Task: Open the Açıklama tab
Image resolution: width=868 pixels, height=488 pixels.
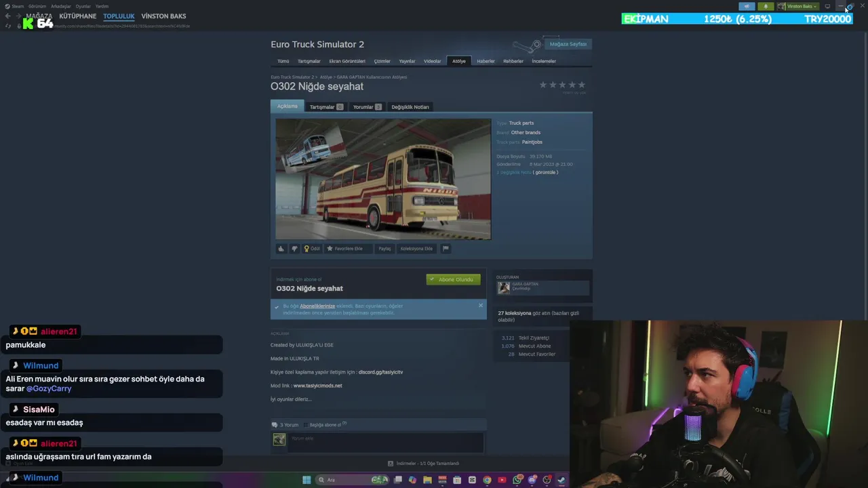Action: [x=287, y=106]
